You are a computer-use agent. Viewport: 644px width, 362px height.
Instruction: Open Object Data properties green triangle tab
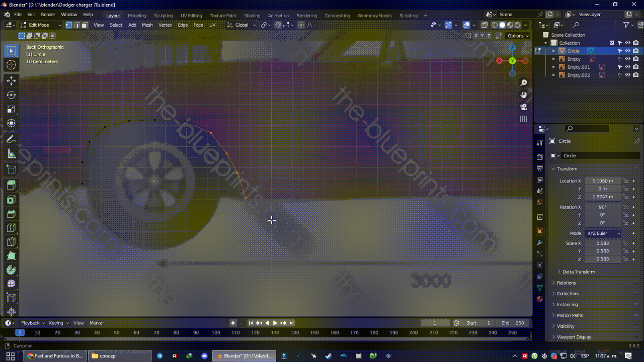[540, 288]
